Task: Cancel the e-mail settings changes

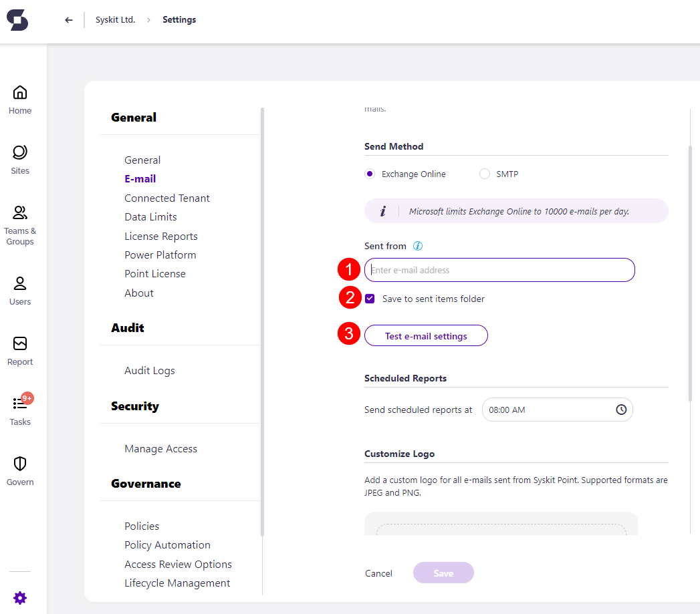Action: click(x=378, y=573)
